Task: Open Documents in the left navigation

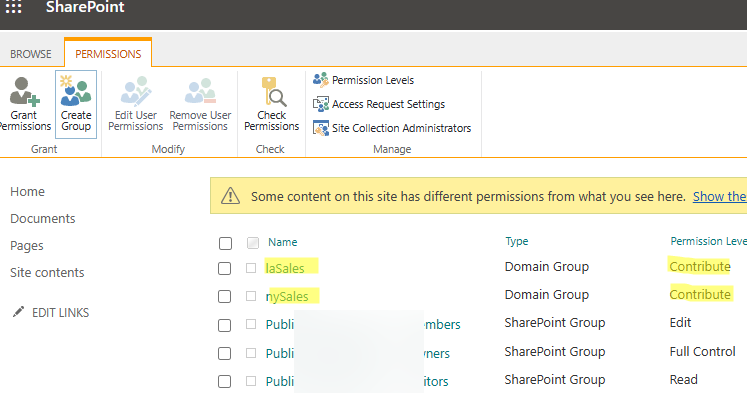Action: pyautogui.click(x=43, y=219)
